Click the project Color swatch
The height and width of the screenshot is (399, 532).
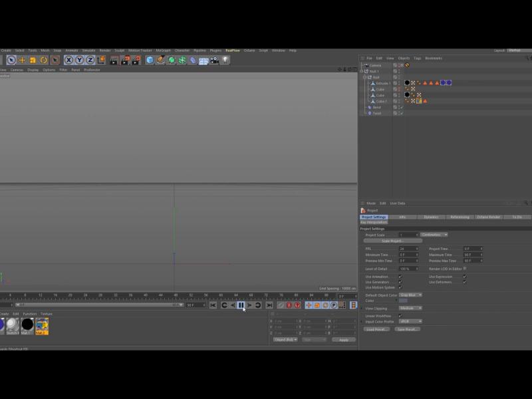[403, 301]
